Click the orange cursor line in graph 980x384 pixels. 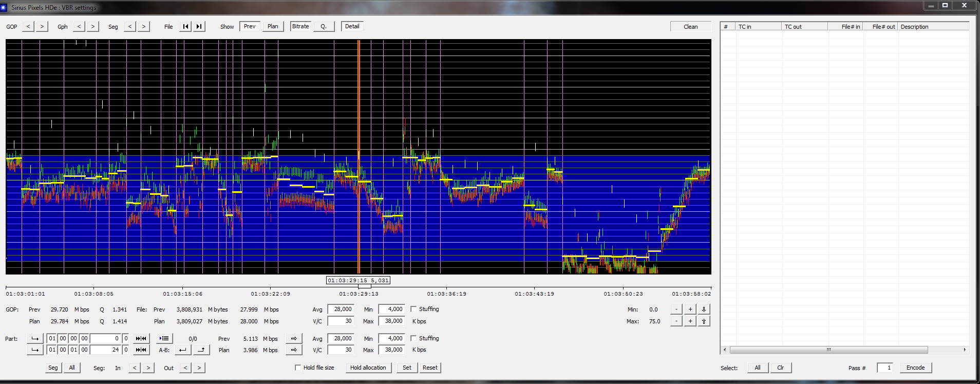(x=359, y=157)
